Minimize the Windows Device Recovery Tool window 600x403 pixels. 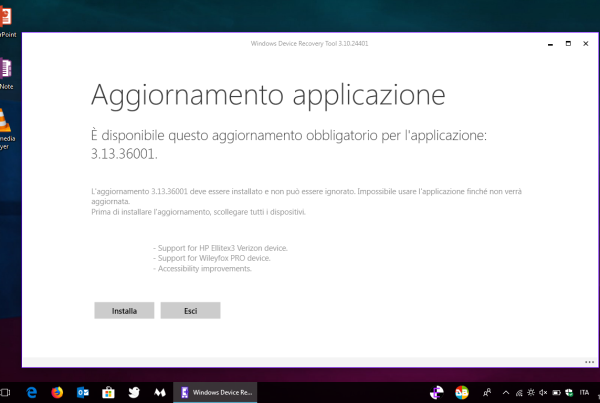tap(550, 44)
